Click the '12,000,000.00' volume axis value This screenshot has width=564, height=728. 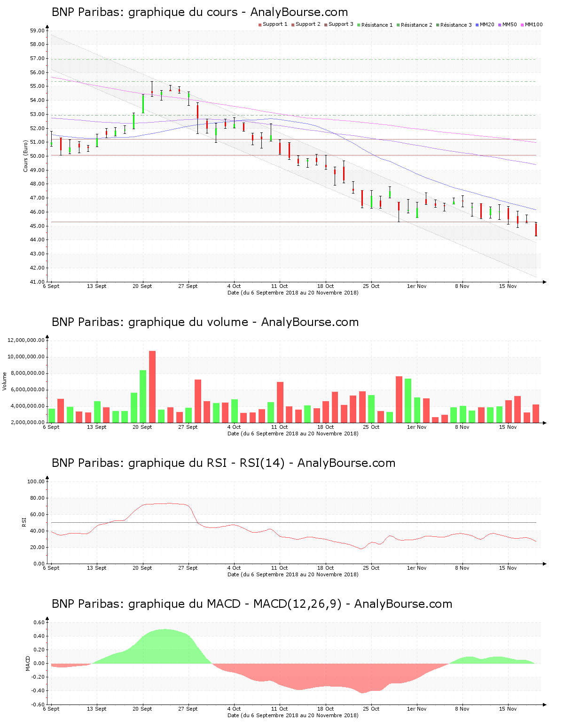[26, 340]
